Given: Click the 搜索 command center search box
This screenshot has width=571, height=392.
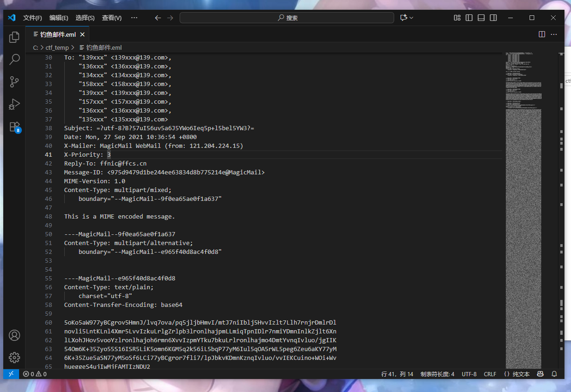Looking at the screenshot, I should pyautogui.click(x=287, y=18).
